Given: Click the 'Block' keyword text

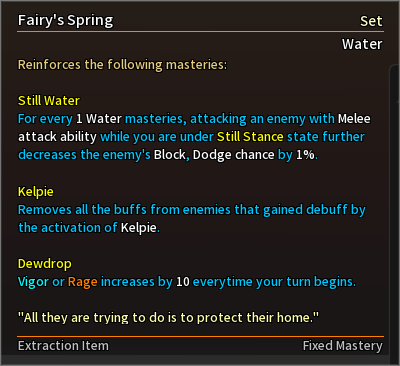Looking at the screenshot, I should click(170, 155).
